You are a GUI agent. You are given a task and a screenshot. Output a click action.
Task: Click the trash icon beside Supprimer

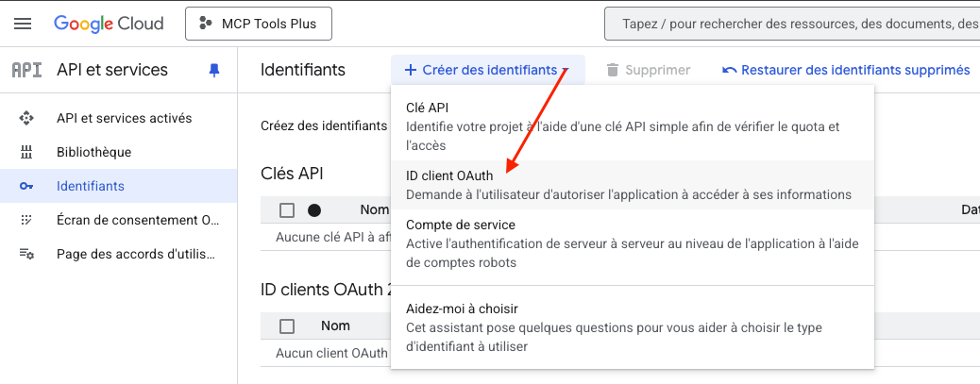click(x=613, y=70)
